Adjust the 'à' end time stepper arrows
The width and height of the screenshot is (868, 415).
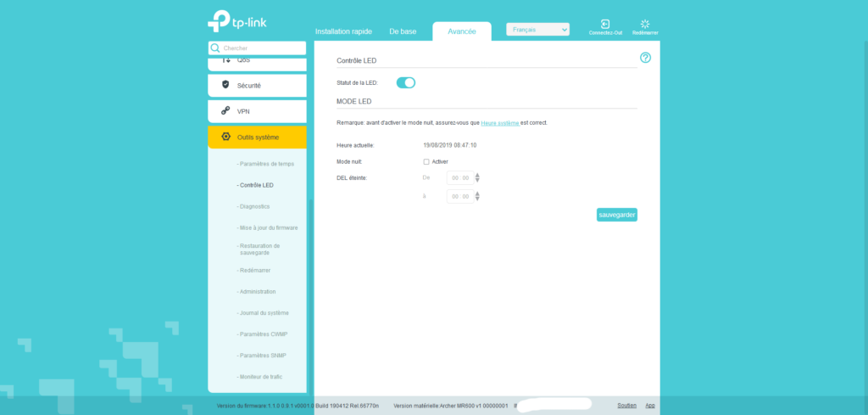coord(477,196)
